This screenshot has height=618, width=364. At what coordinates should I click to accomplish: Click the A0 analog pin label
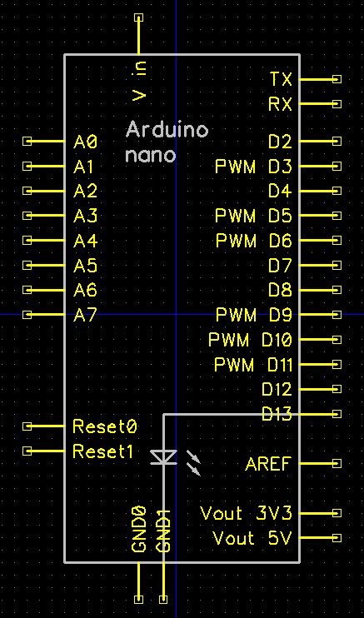(x=85, y=142)
